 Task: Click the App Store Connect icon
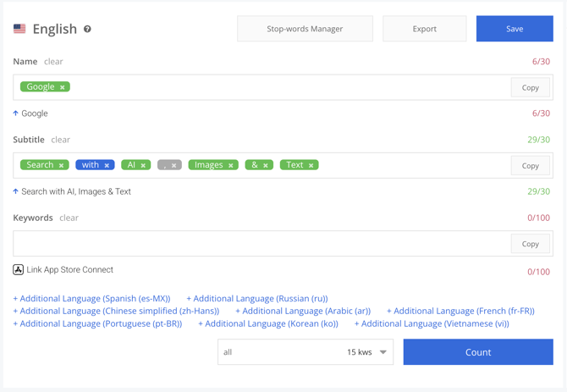pos(18,270)
